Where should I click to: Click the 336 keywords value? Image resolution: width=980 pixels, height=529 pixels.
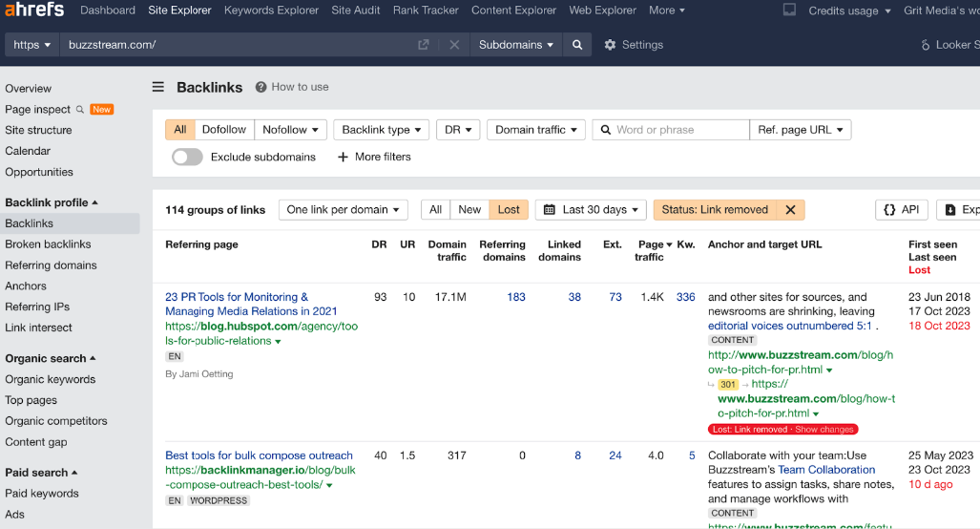(686, 297)
